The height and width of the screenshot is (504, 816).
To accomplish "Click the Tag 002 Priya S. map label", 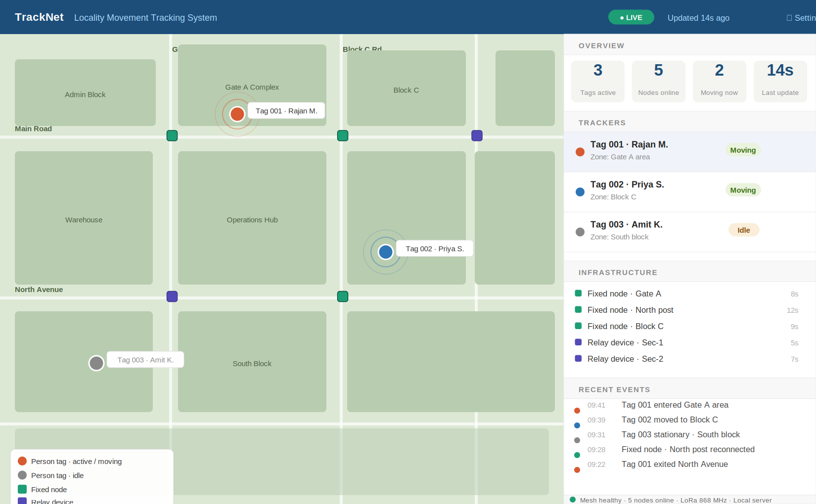I will 435,249.
